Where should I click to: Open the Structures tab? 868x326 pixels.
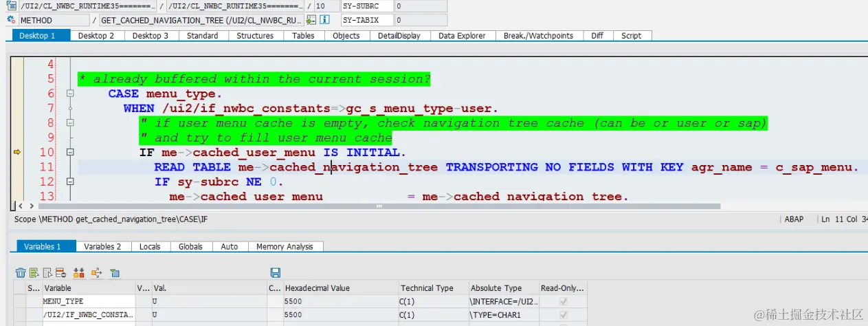pyautogui.click(x=255, y=35)
